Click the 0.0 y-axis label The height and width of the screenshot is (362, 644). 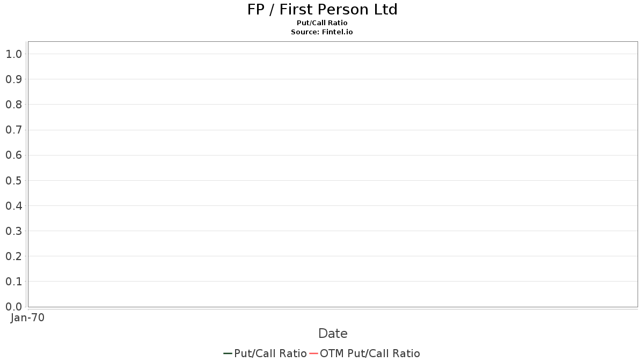pos(13,307)
